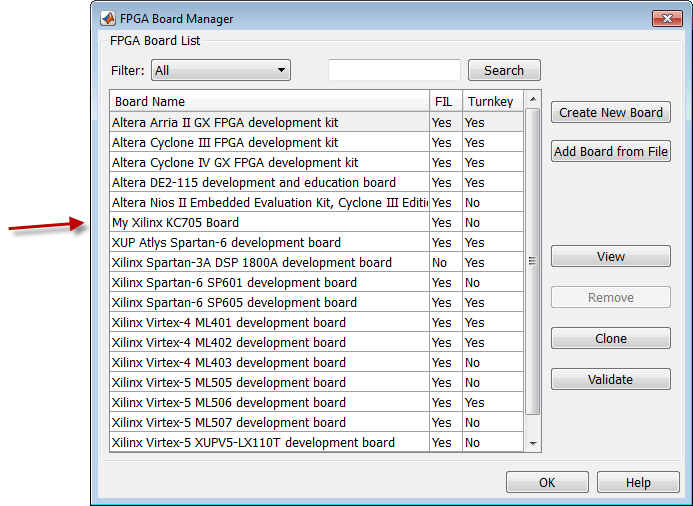The image size is (693, 506).
Task: Click the FPGA Board Manager title icon
Action: click(108, 18)
